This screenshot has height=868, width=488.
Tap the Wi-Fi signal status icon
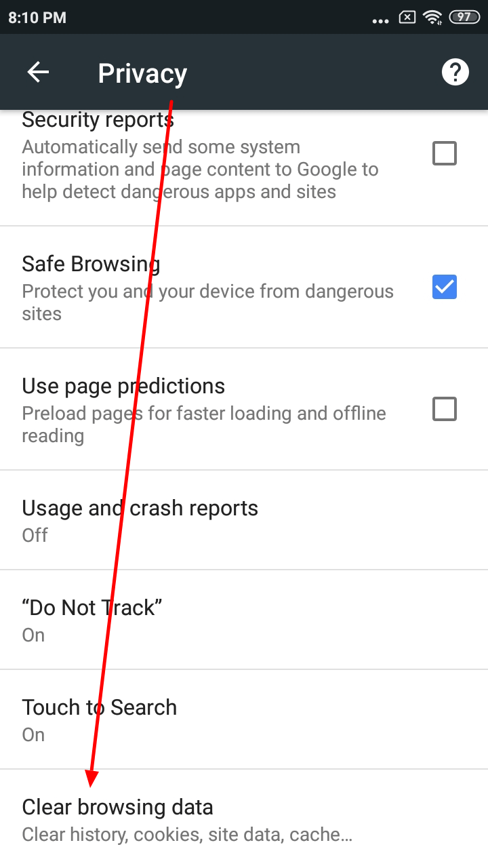432,18
